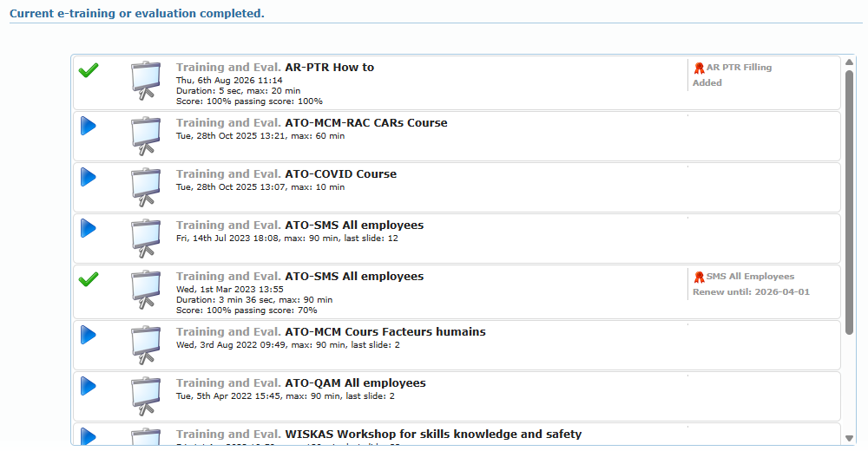Click presentation icon of ATO-QAM All employees
The image size is (868, 451).
coord(146,396)
